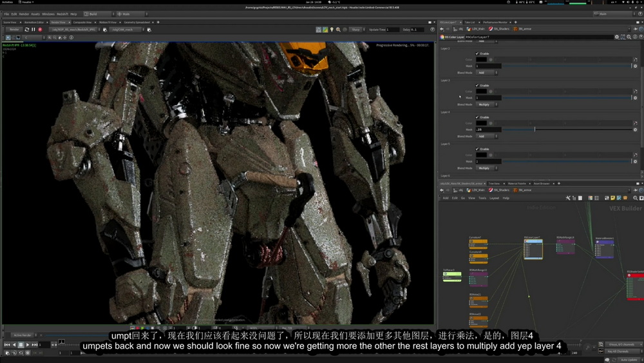Open the Layout menu in network editor
Viewport: 644px width, 363px height.
point(494,198)
